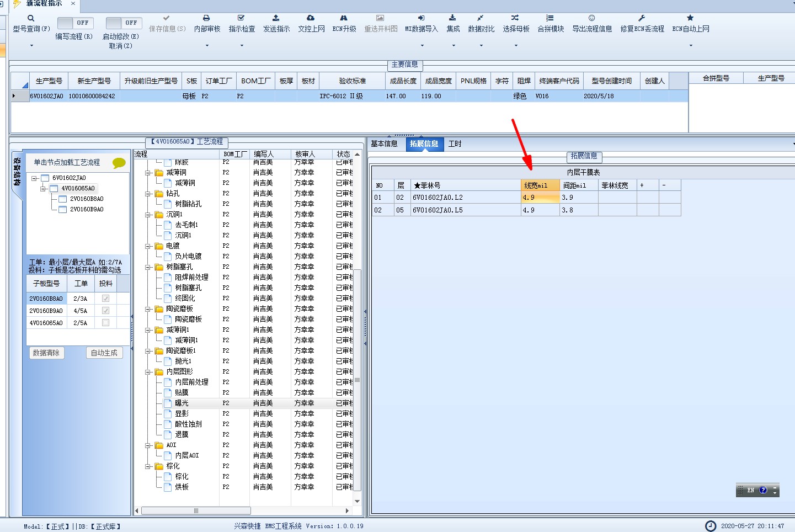
Task: Collapse the 4V016065A0 tree node
Action: coord(43,189)
